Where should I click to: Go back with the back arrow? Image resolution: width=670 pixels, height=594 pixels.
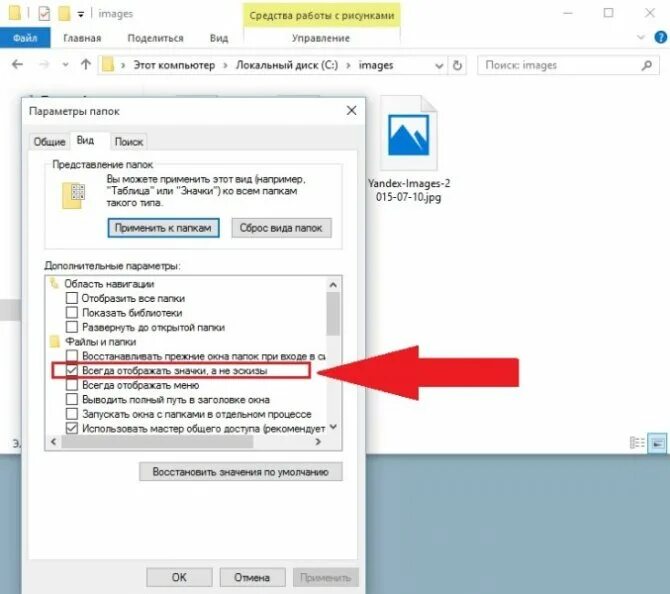click(18, 65)
